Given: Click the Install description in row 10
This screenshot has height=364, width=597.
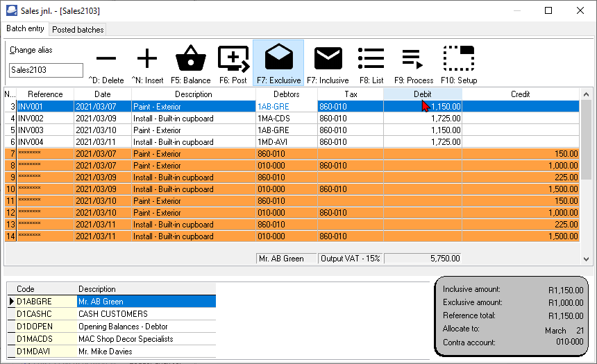Looking at the screenshot, I should click(x=194, y=189).
